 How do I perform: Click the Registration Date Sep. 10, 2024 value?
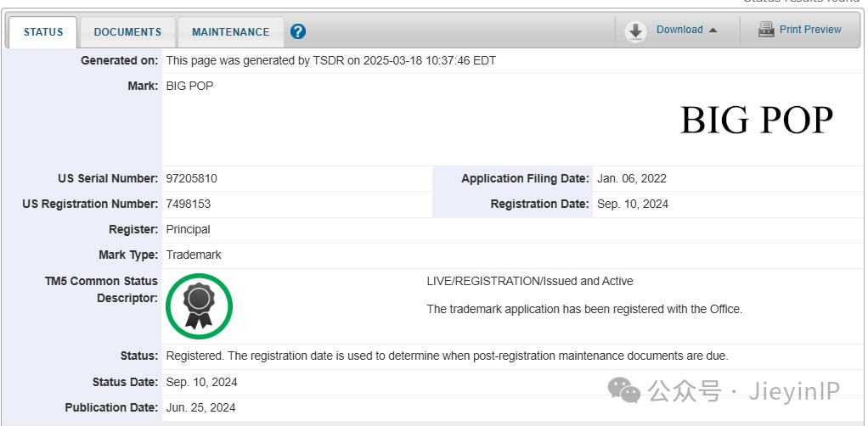(x=633, y=205)
